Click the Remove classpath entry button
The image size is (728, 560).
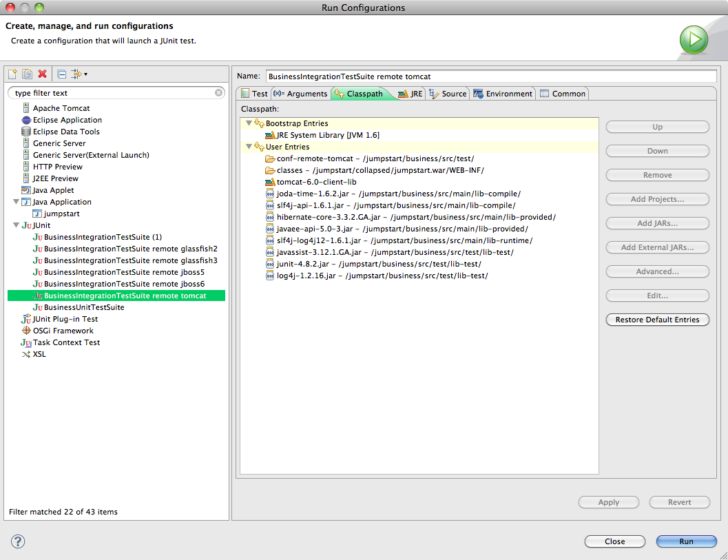658,175
